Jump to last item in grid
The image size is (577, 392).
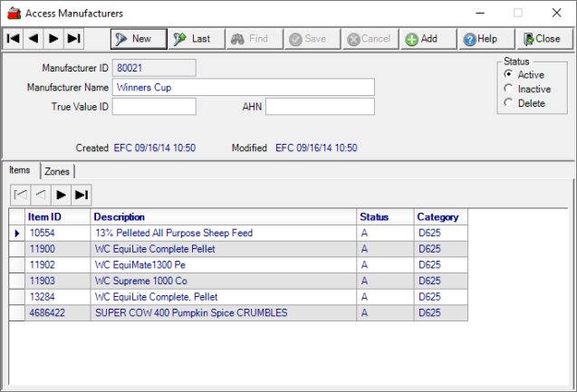coord(82,195)
